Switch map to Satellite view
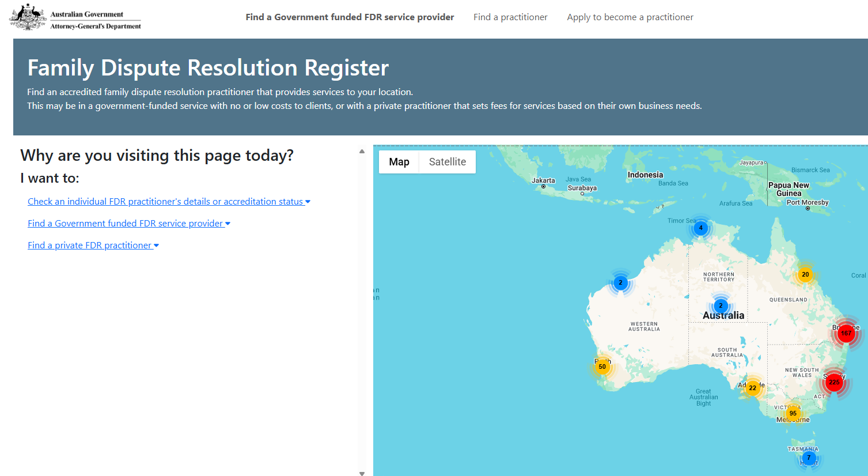This screenshot has width=868, height=476. [447, 162]
